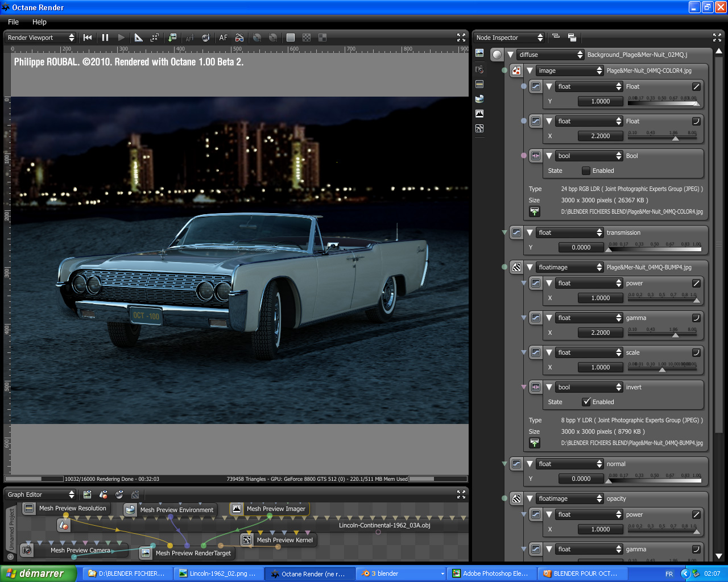Enable the Bool State checkbox
The width and height of the screenshot is (728, 582).
point(586,171)
